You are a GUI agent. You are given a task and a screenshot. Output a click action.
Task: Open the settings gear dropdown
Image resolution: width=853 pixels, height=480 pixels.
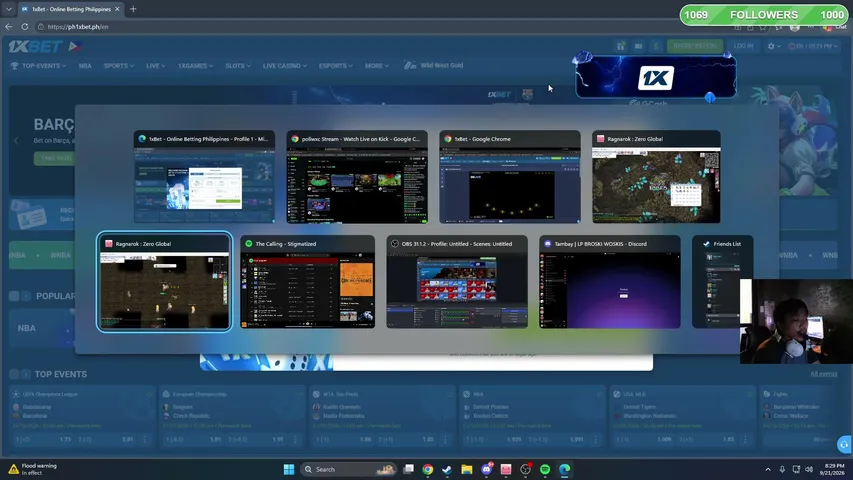pos(774,46)
